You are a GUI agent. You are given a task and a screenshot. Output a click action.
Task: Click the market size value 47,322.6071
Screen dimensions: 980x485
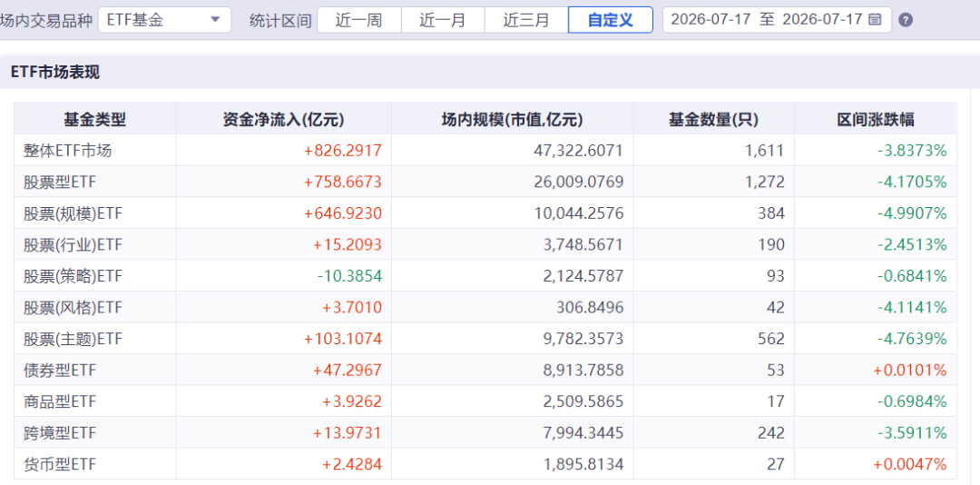click(579, 150)
